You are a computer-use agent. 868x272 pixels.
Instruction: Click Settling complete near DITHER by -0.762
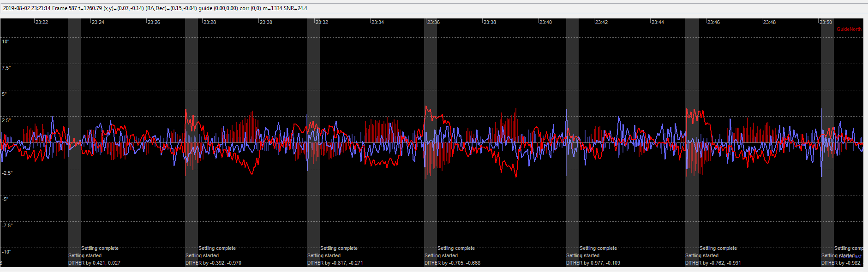(x=718, y=248)
